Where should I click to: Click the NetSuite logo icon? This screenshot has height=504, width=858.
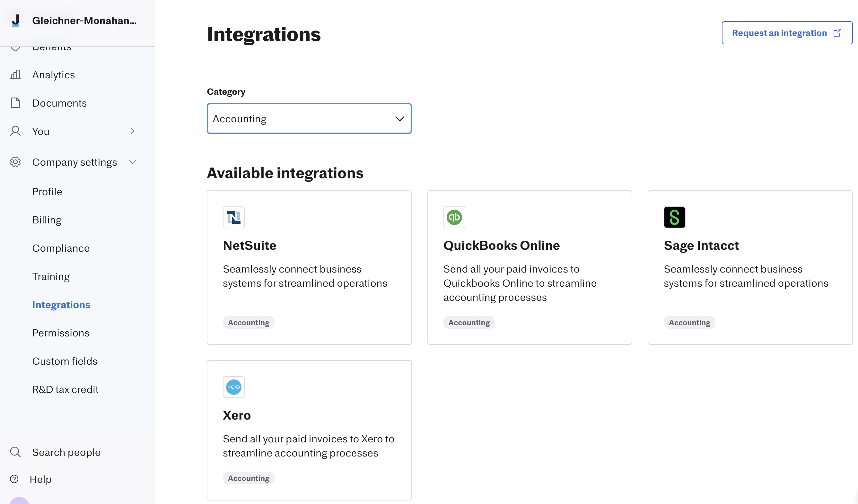tap(233, 217)
